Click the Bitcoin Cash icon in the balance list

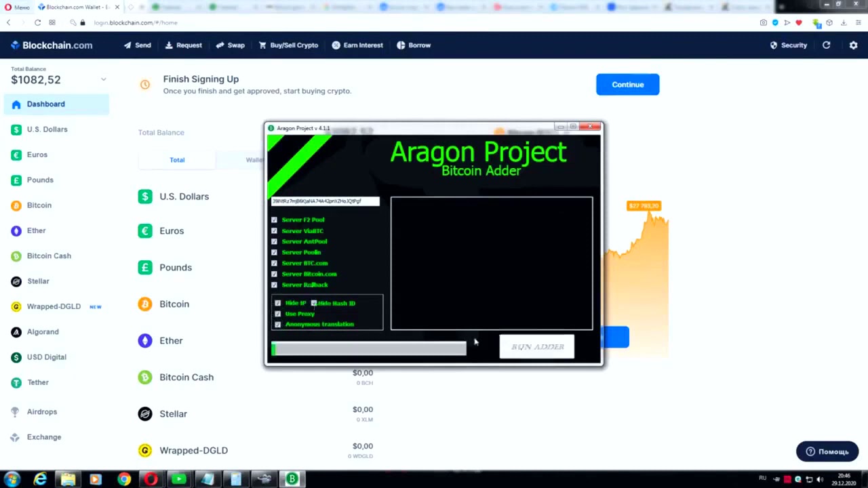click(145, 378)
